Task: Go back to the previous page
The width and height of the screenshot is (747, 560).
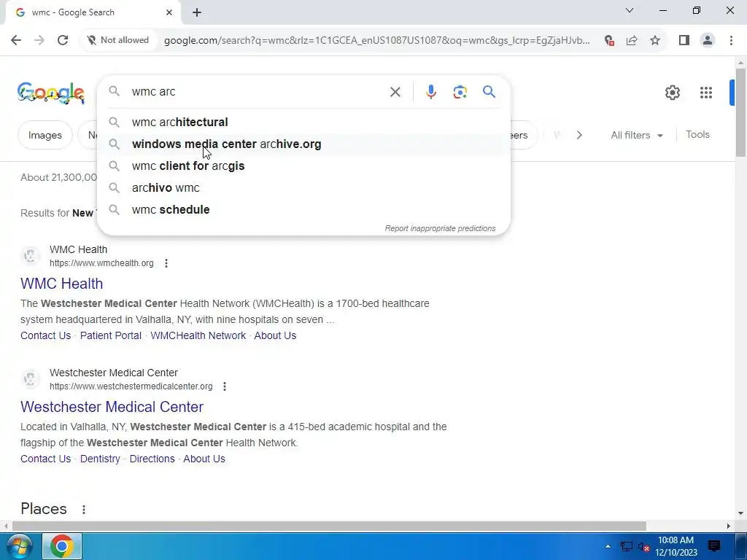Action: (x=16, y=41)
